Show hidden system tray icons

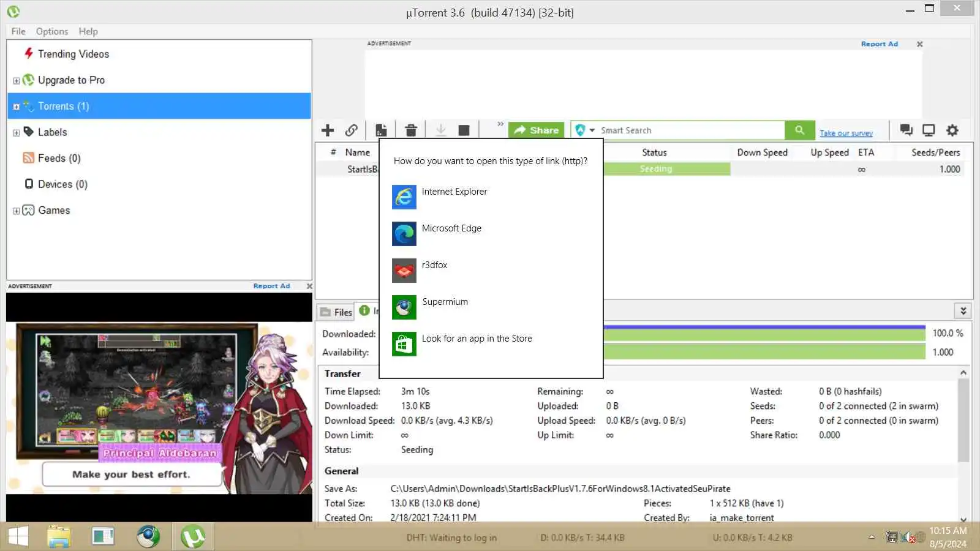point(872,537)
